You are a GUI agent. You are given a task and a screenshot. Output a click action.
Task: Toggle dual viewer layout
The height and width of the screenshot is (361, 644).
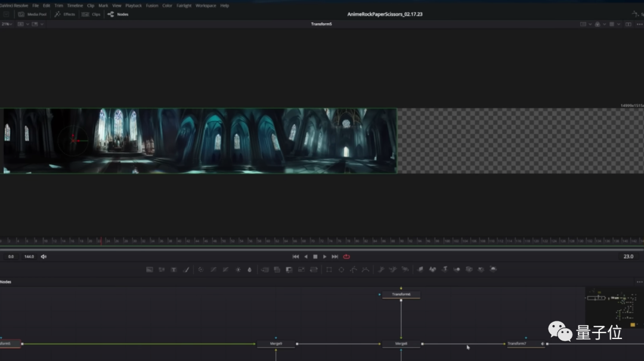click(628, 24)
